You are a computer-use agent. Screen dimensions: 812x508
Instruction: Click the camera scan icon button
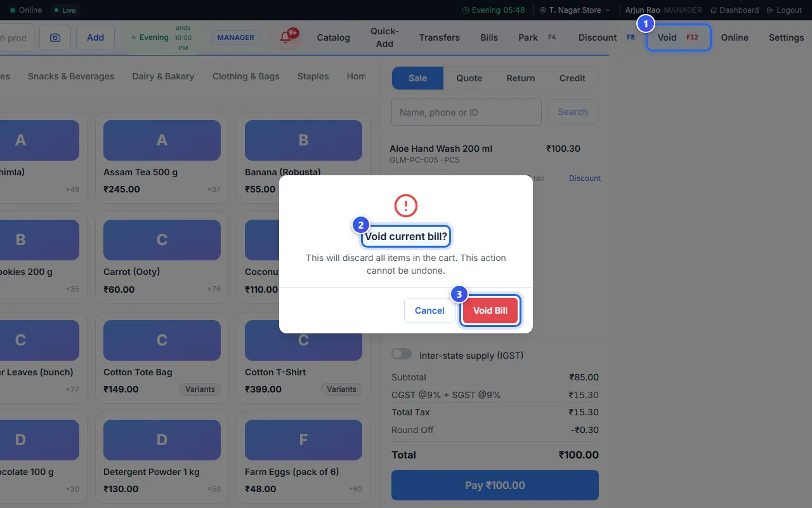pyautogui.click(x=55, y=37)
